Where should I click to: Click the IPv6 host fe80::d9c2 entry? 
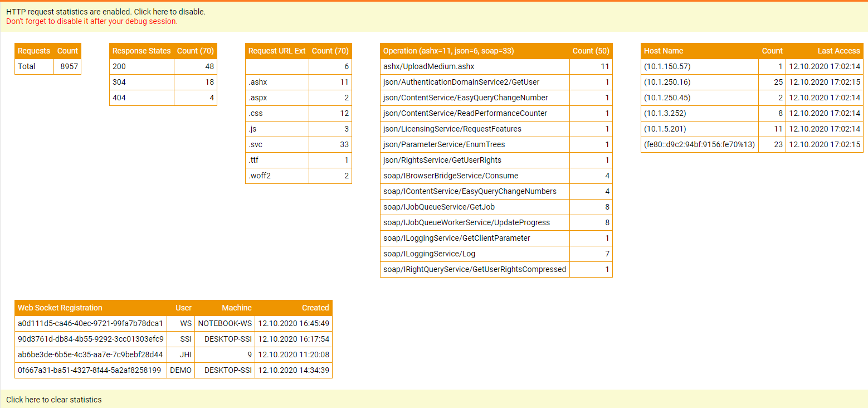(699, 144)
